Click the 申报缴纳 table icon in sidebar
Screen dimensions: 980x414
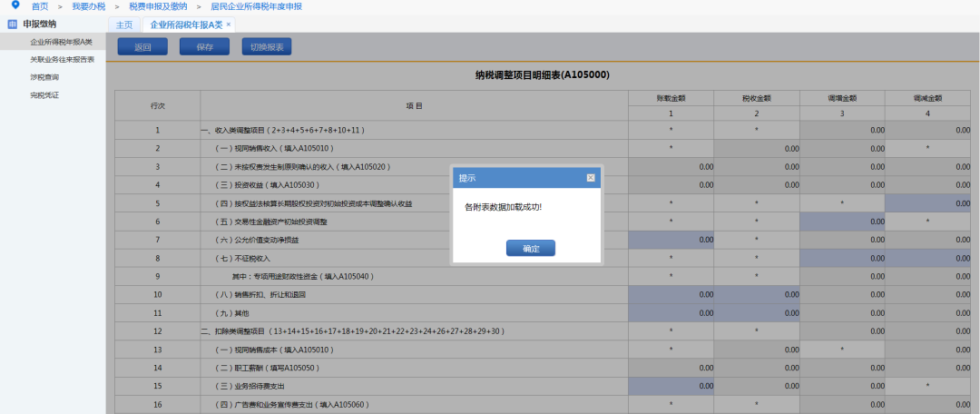(12, 25)
